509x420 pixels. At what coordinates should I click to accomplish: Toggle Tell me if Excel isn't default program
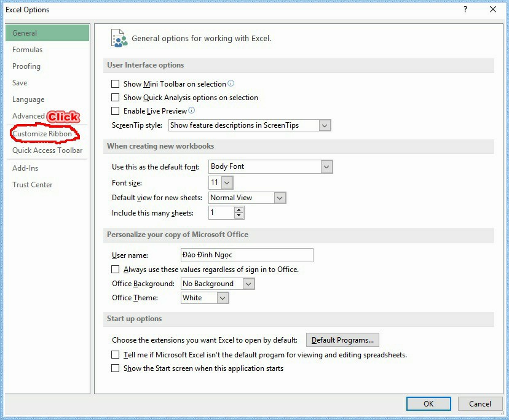[115, 354]
